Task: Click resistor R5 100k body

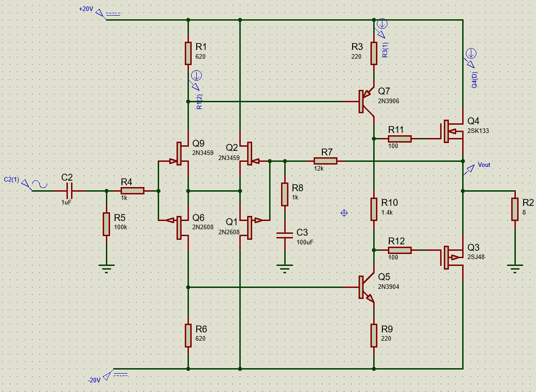Action: (x=106, y=224)
